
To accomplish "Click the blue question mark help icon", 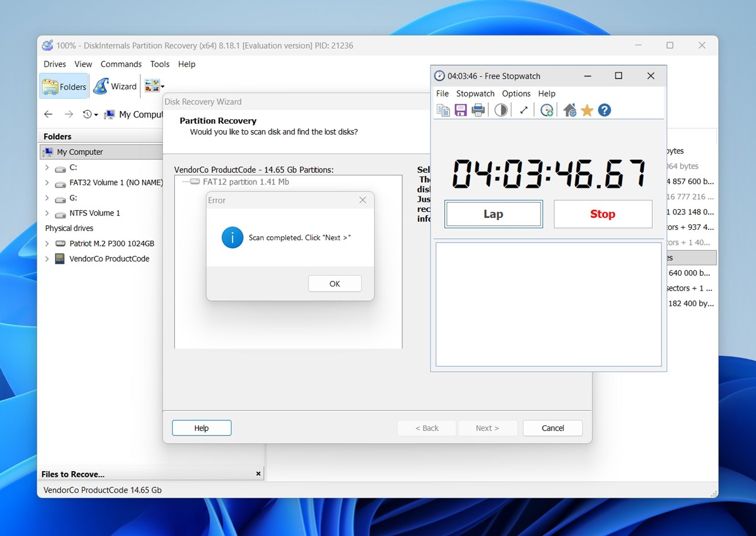I will (x=604, y=110).
